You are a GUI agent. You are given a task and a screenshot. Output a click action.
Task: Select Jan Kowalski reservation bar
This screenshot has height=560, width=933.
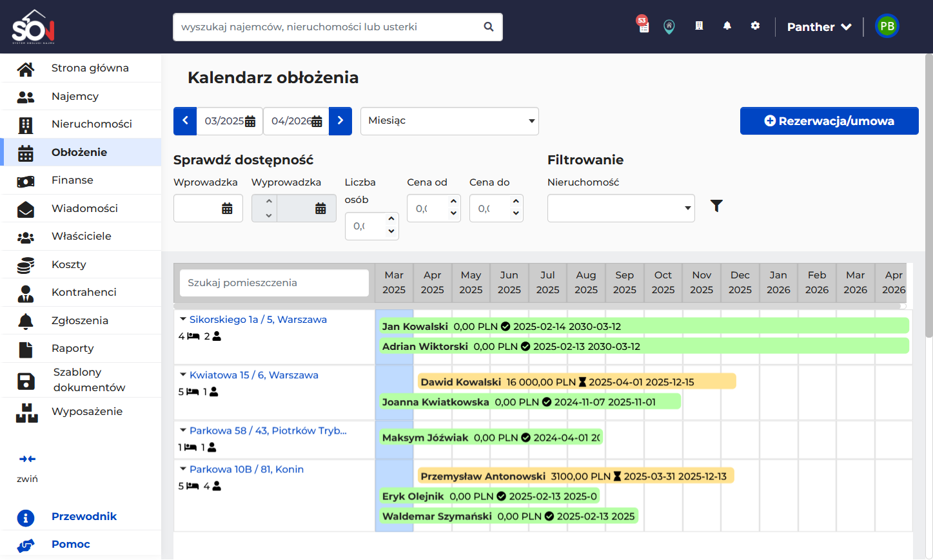[644, 326]
